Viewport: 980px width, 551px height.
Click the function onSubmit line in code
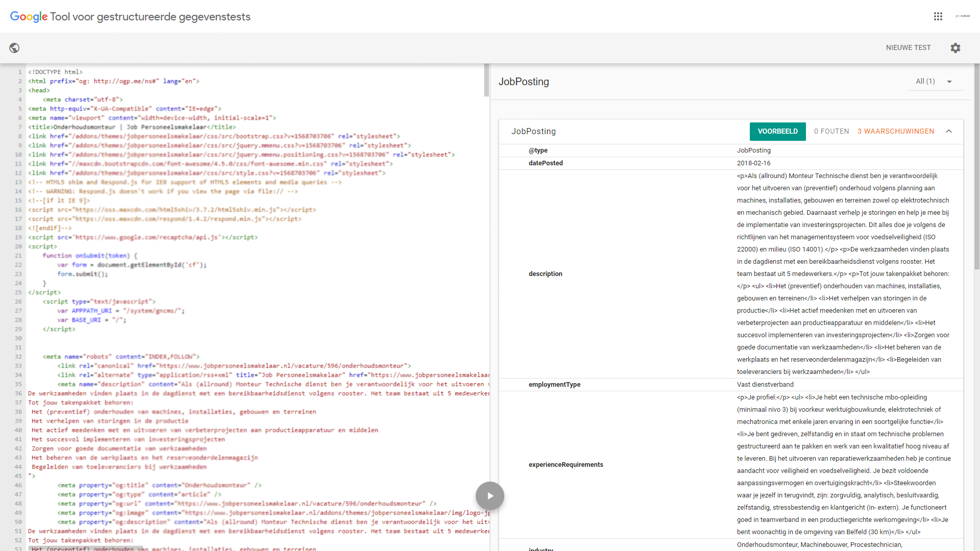tap(90, 256)
